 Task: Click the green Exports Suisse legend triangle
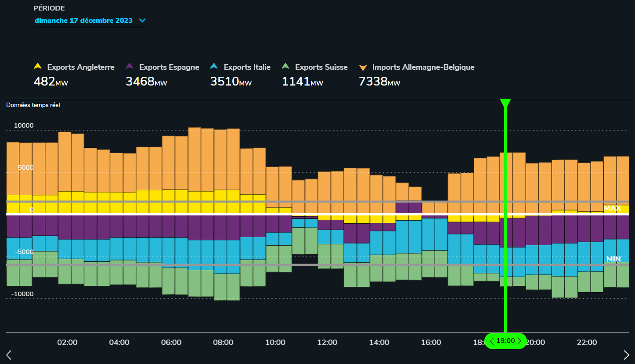pos(286,67)
